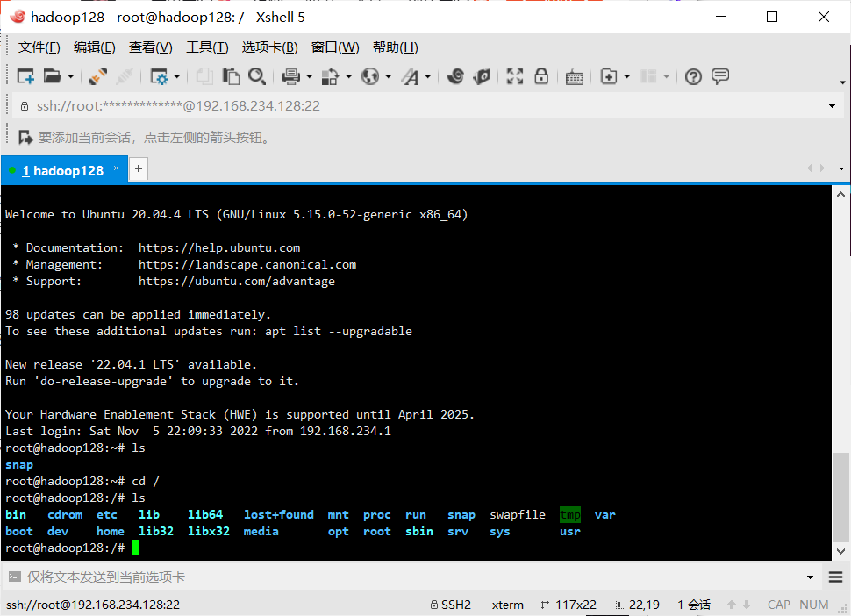
Task: Click the compose bar send icon
Action: (15, 577)
